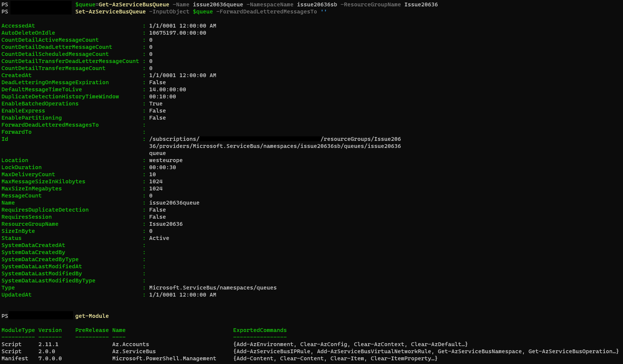Click the -ForwardDeadLetteredMessagesTo parameter

point(265,12)
